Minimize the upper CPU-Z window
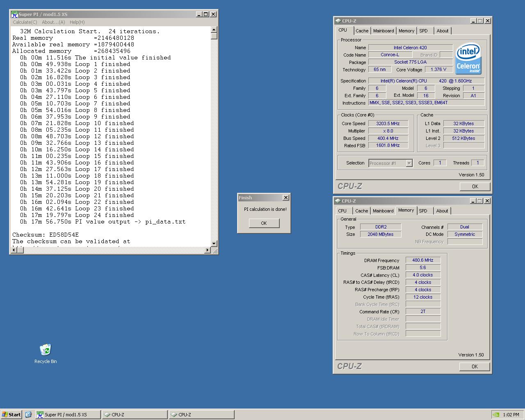Image resolution: width=525 pixels, height=420 pixels. 473,21
